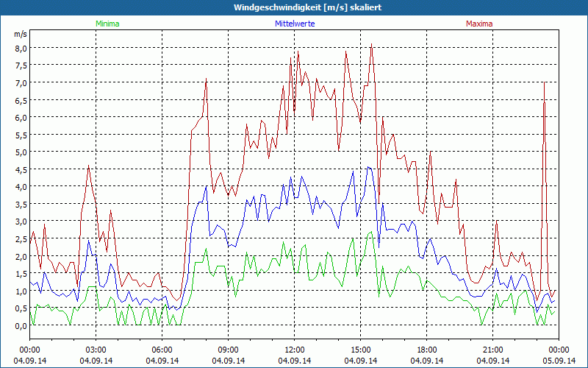The image size is (588, 368).
Task: Select the 7,0 y-axis value
Action: coord(21,82)
